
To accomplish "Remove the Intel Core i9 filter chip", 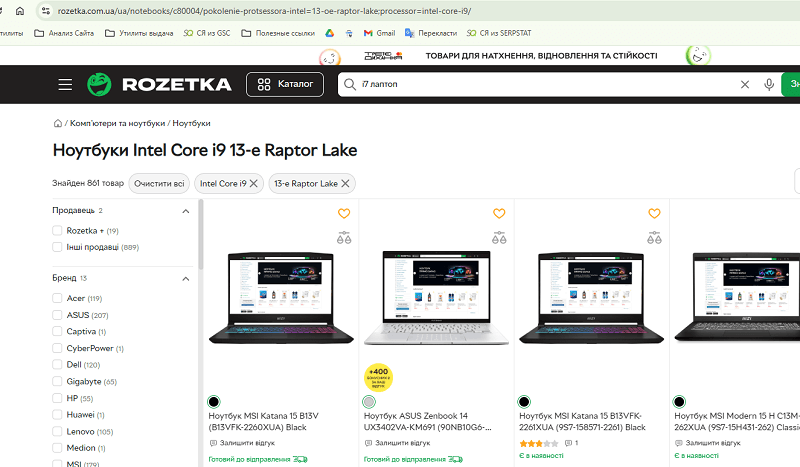I will pos(254,183).
